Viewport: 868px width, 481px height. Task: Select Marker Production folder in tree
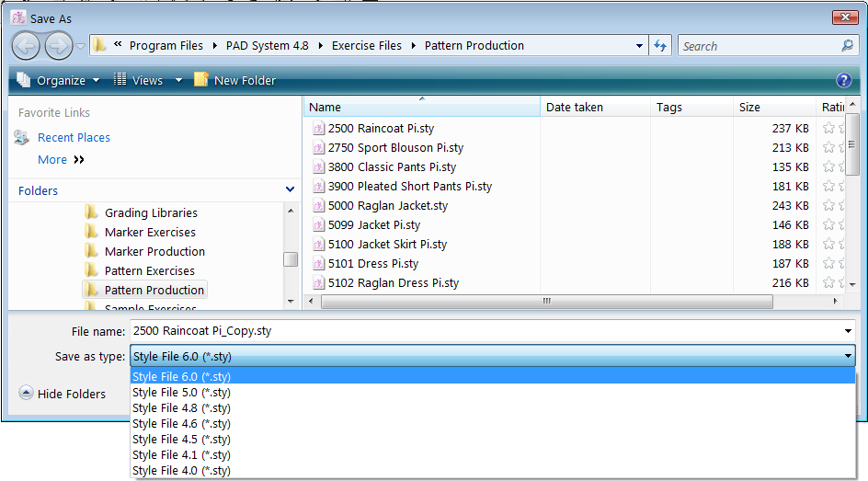coord(154,252)
